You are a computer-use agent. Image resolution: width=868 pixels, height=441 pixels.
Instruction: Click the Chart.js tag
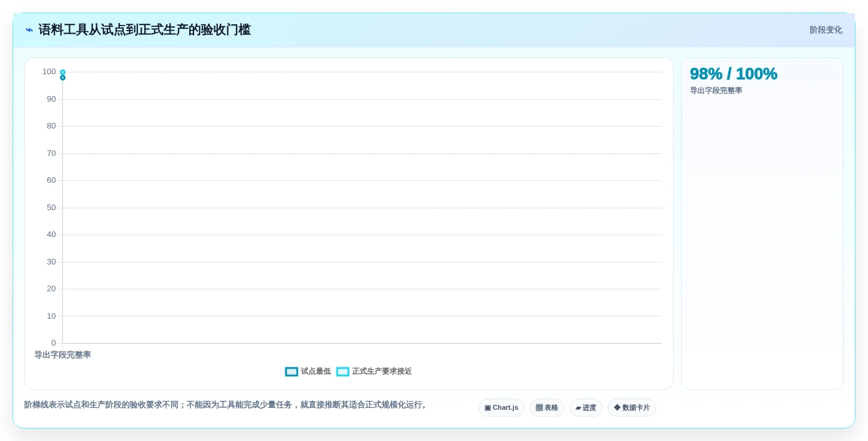pos(501,407)
